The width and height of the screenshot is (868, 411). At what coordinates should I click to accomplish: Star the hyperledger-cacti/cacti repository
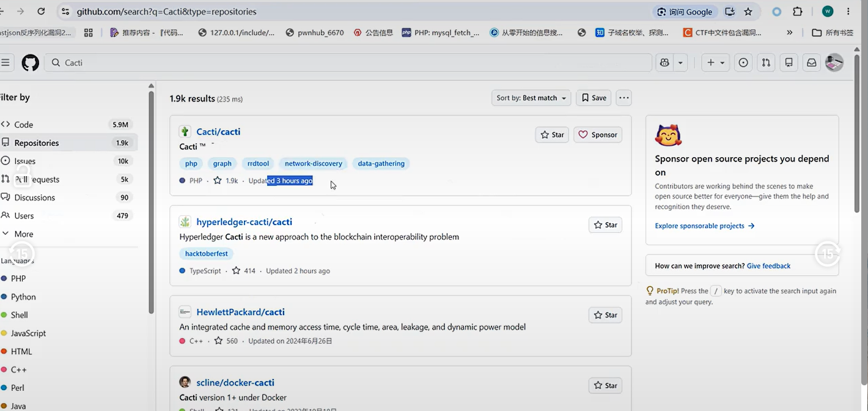pos(605,225)
